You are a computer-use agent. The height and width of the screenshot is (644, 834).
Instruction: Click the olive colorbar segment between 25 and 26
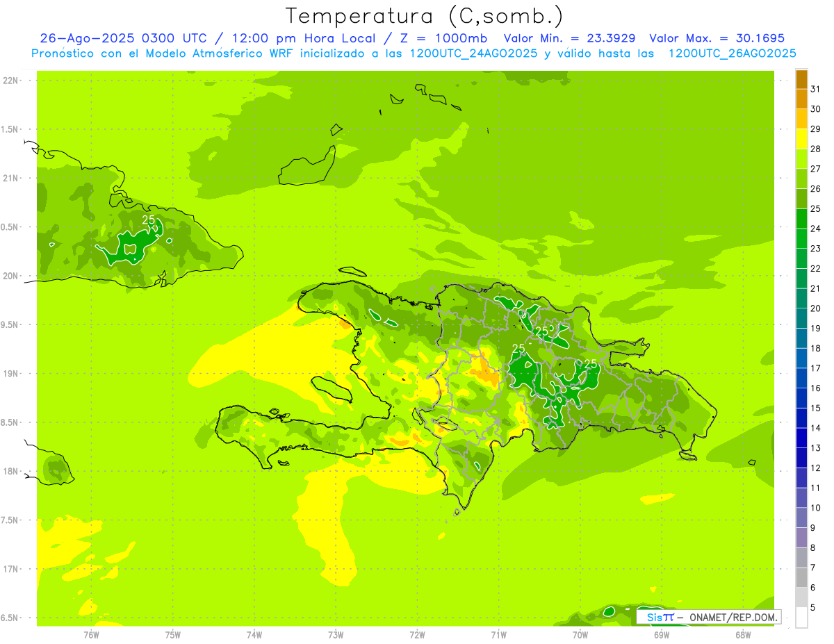pos(801,199)
